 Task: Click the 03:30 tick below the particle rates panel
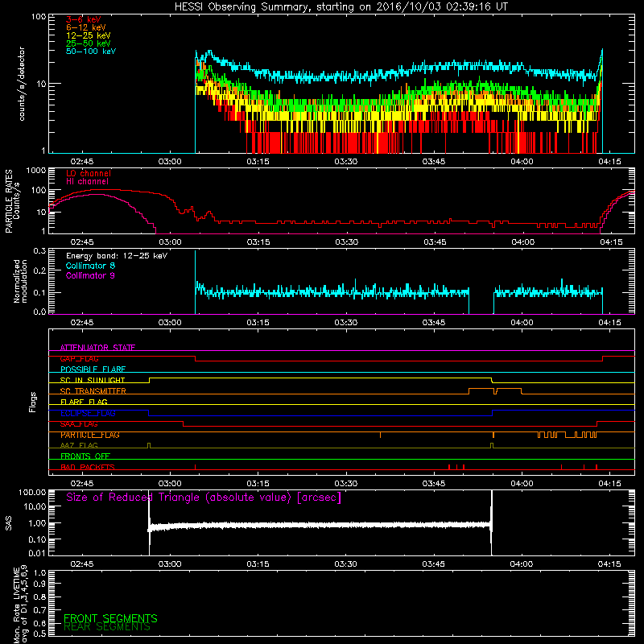tap(346, 242)
